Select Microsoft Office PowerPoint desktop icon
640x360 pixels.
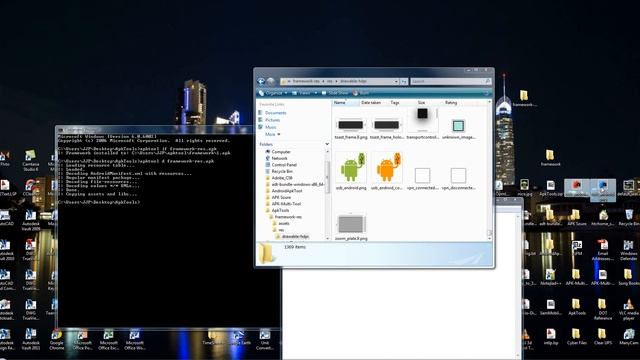coord(82,340)
